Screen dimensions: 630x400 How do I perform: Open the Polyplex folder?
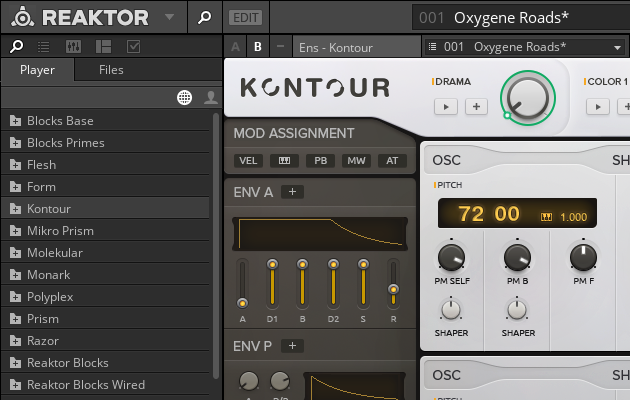coord(105,297)
